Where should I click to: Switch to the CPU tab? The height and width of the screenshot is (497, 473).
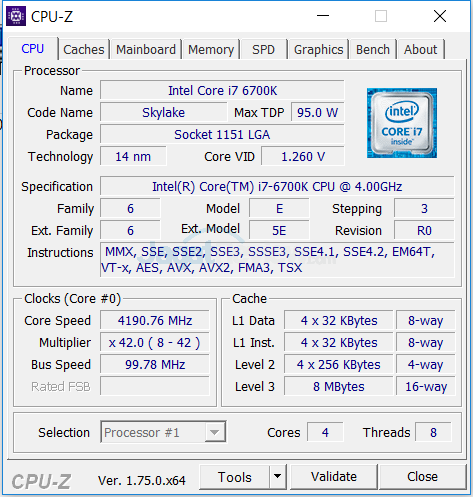[33, 49]
